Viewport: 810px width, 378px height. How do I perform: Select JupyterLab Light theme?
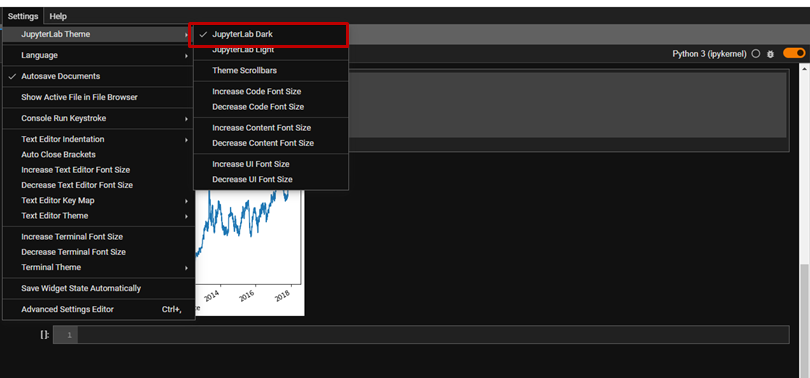pos(271,50)
